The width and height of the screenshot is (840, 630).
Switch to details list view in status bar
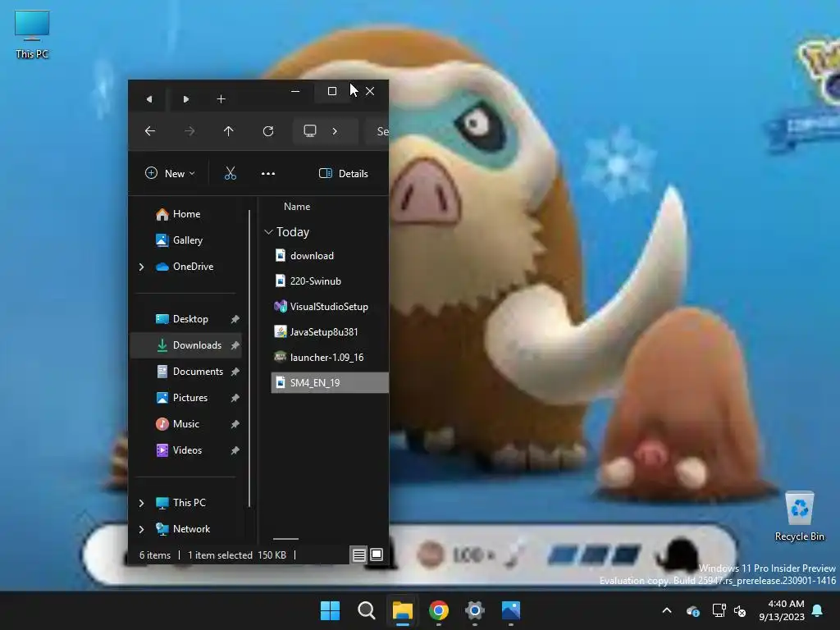(359, 555)
